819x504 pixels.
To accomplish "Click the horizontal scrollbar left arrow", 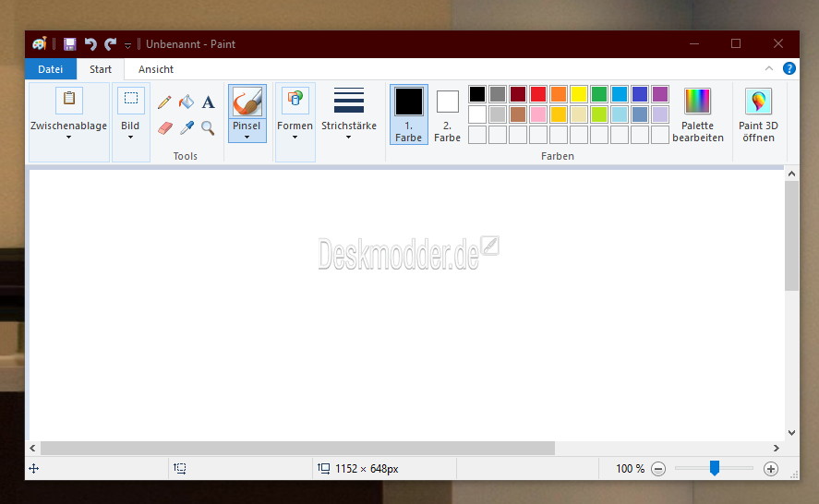I will [33, 448].
